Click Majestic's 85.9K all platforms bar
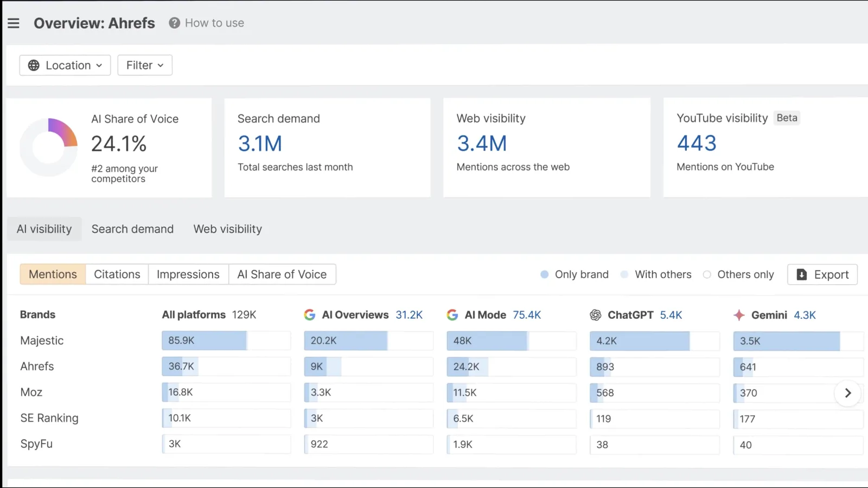This screenshot has width=868, height=488. [x=226, y=341]
